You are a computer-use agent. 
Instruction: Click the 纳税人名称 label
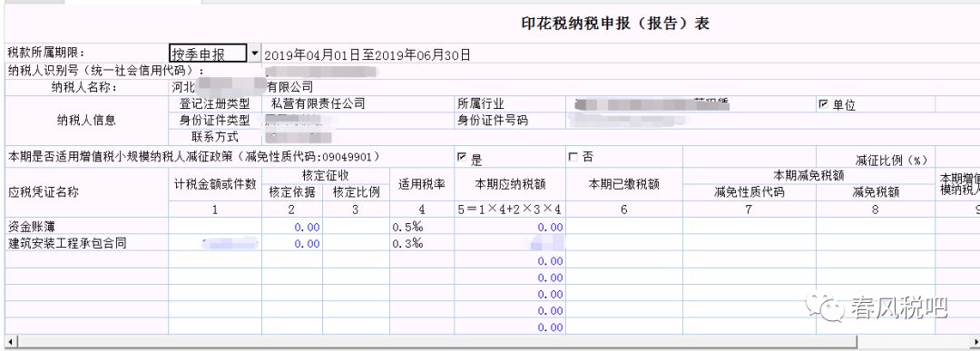coord(84,87)
